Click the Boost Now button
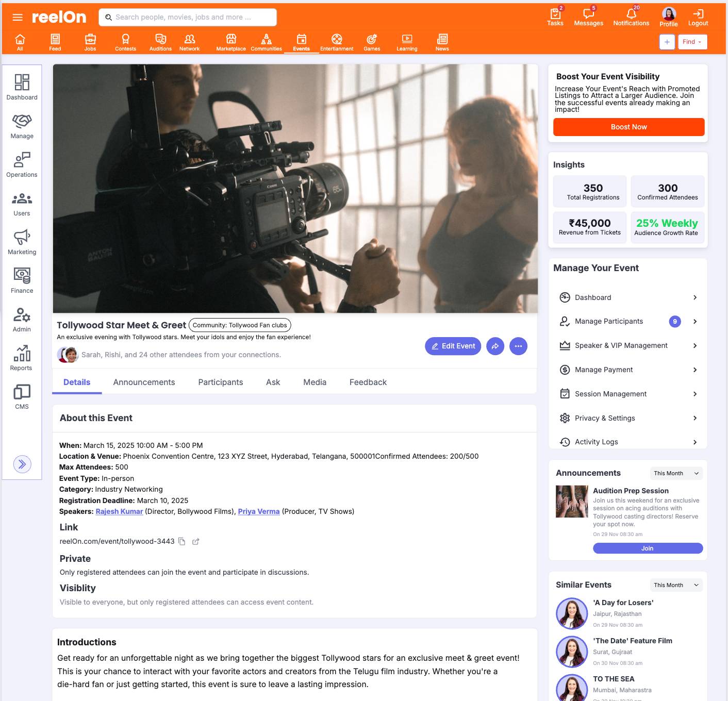The image size is (728, 701). [628, 127]
